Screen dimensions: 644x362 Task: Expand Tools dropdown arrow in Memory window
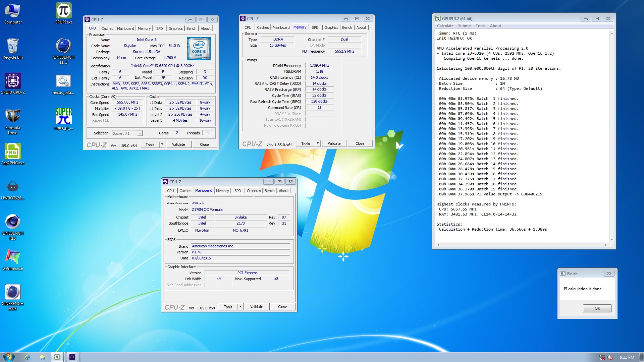point(318,143)
